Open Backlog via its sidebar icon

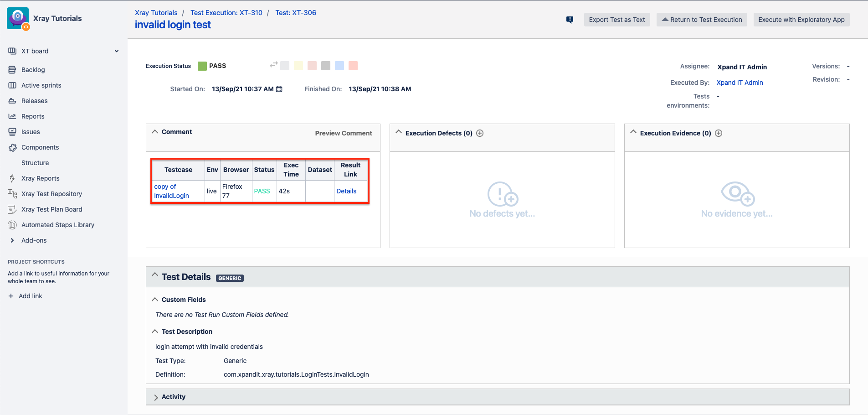tap(12, 70)
